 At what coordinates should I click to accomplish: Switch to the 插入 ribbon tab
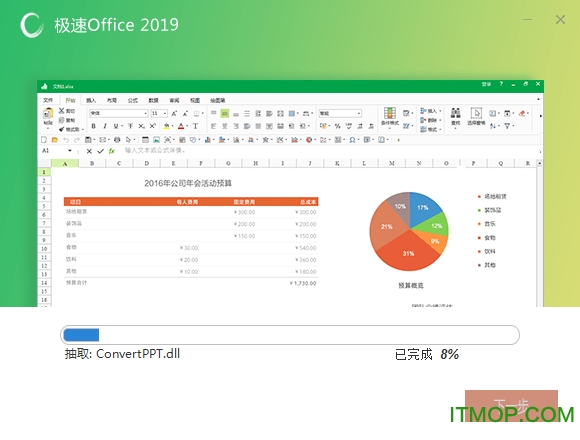(x=91, y=100)
